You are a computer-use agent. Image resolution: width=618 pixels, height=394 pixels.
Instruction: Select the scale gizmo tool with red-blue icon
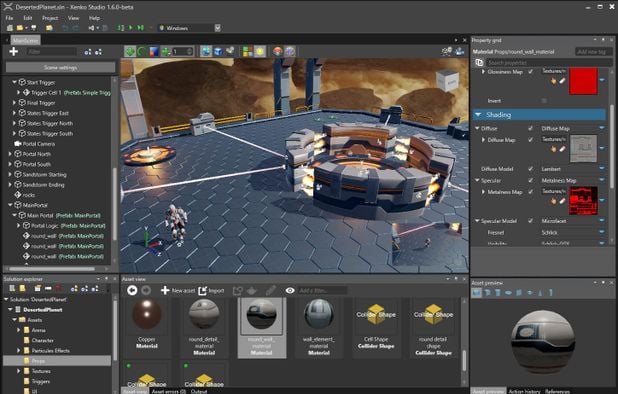tap(154, 51)
